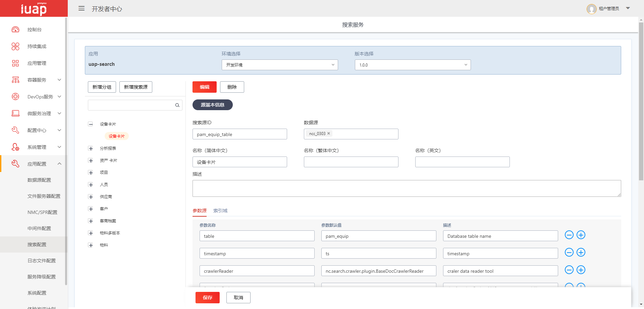Expand the 分析报表 tree group

[91, 148]
